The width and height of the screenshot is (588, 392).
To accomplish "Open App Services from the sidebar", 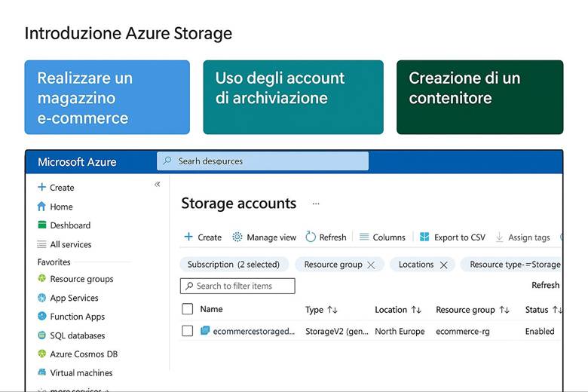I will (x=74, y=298).
